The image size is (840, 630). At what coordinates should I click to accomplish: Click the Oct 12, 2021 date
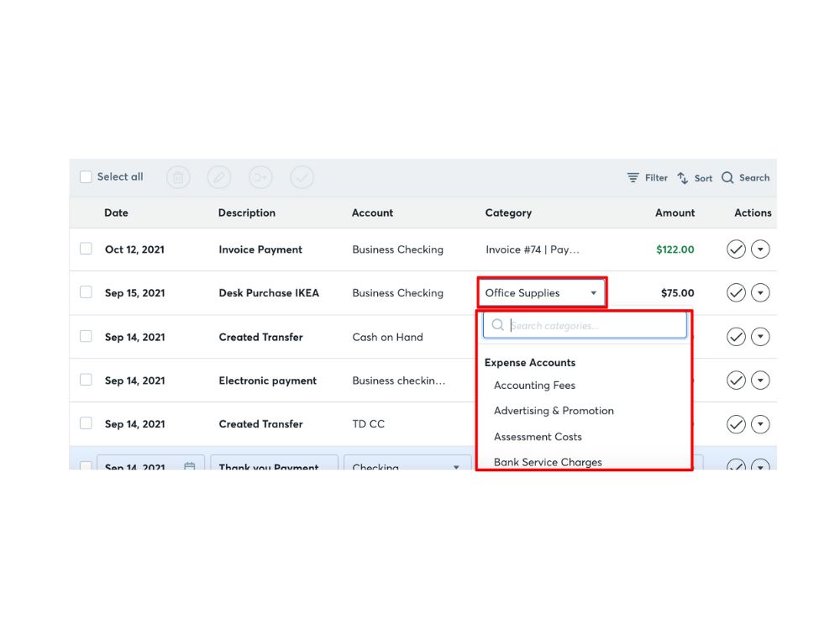[135, 249]
